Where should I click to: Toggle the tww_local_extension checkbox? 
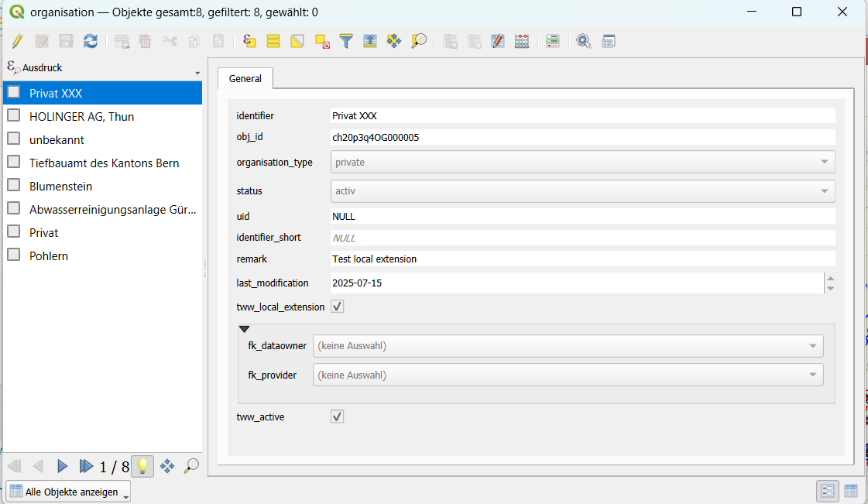(x=337, y=307)
